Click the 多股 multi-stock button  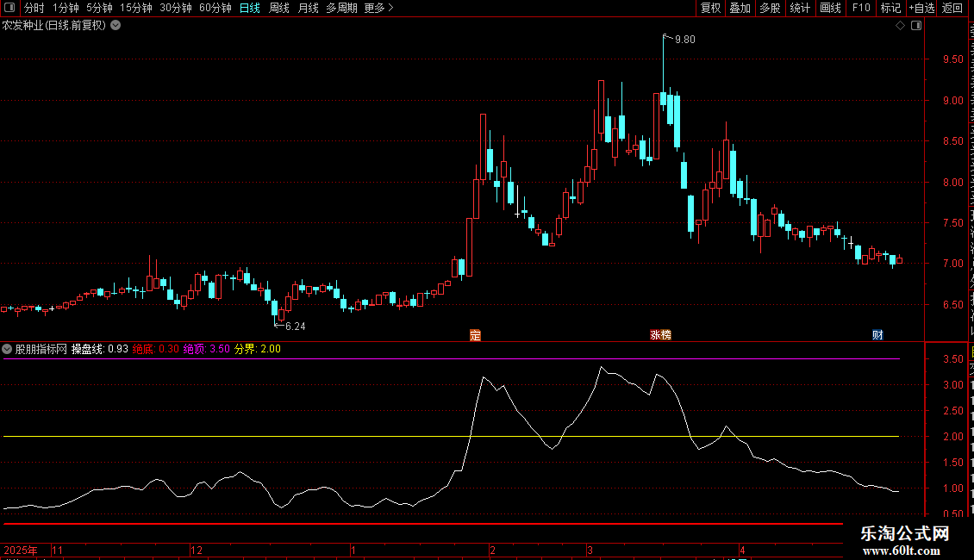[x=770, y=8]
